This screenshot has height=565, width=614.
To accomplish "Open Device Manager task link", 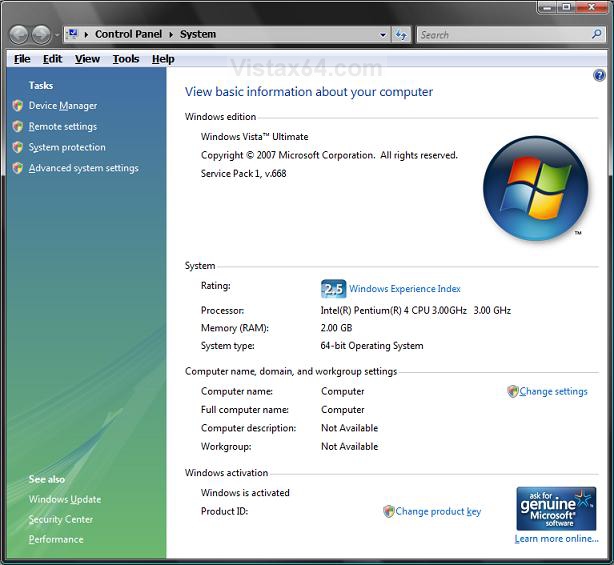I will coord(63,106).
